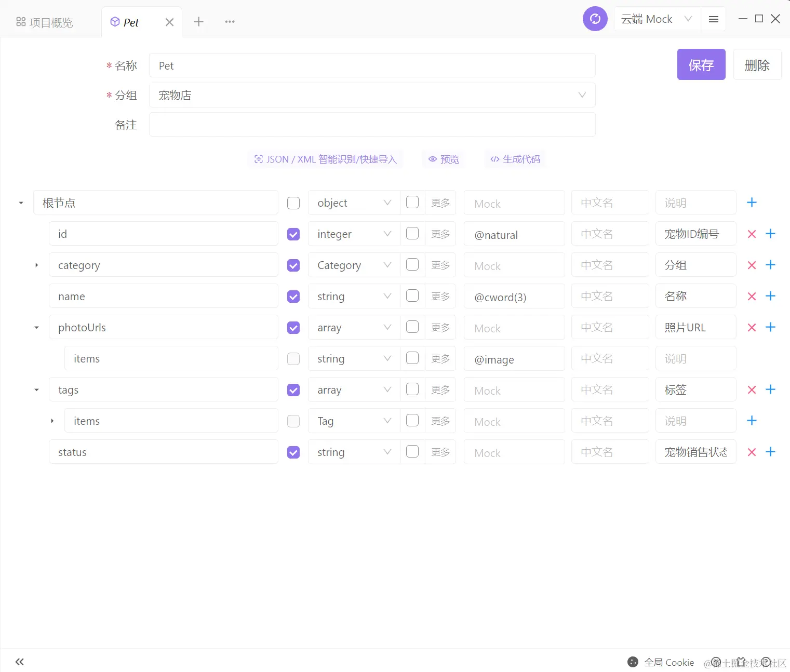The width and height of the screenshot is (790, 672).
Task: Expand the items node under tags
Action: [52, 421]
